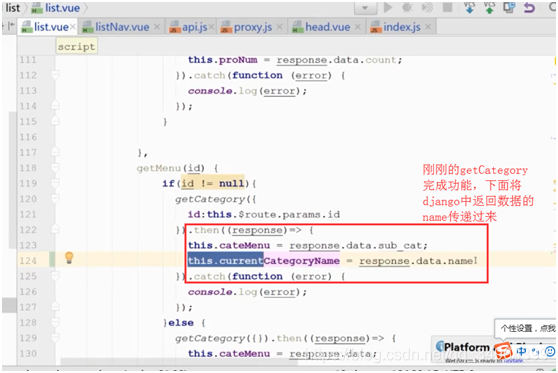Image resolution: width=558 pixels, height=373 pixels.
Task: Click 'null' keyword on line 119
Action: pos(231,183)
